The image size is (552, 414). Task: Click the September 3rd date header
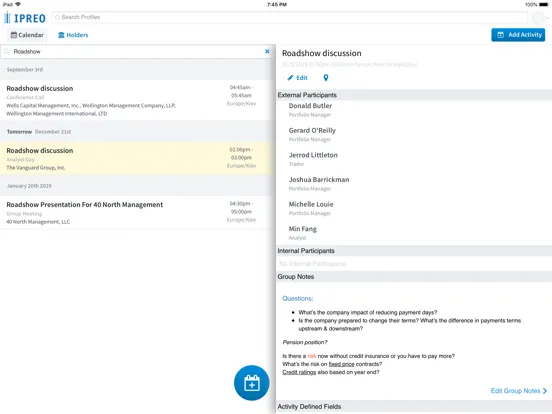click(136, 69)
